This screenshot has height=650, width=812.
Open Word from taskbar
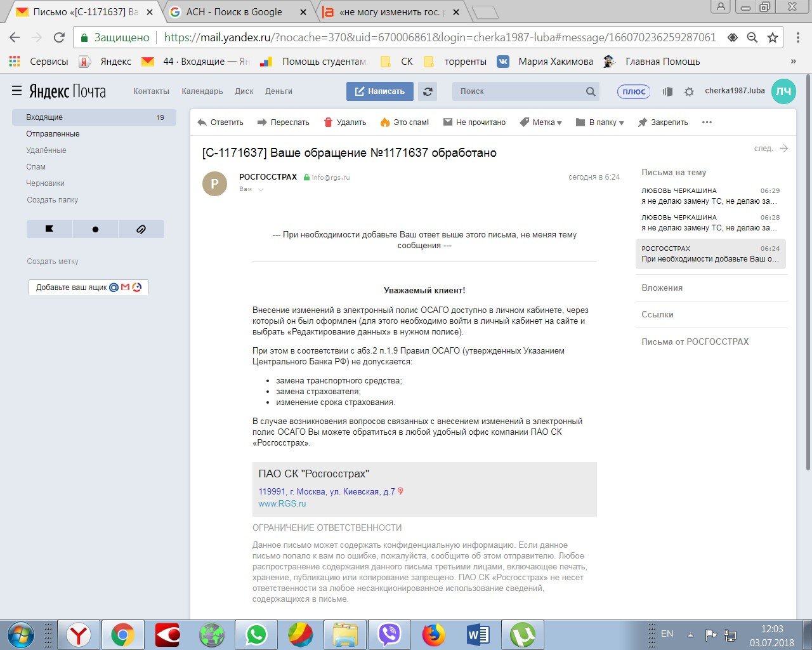(478, 635)
